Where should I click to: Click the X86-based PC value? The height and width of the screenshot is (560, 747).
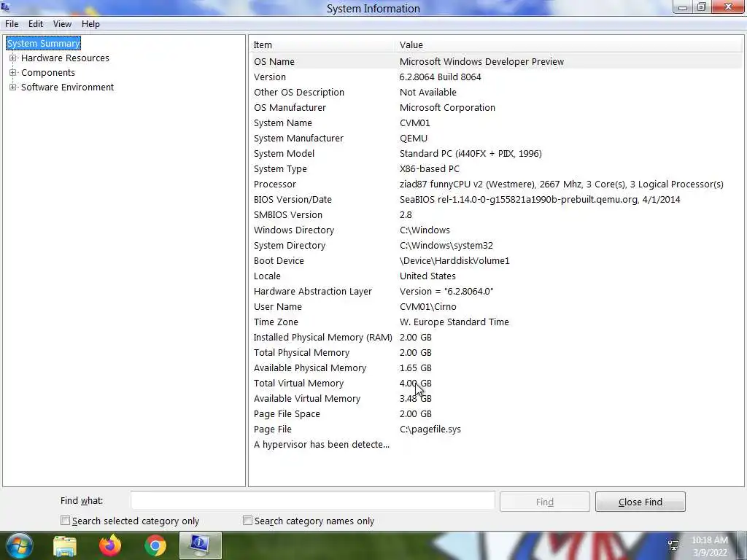429,168
